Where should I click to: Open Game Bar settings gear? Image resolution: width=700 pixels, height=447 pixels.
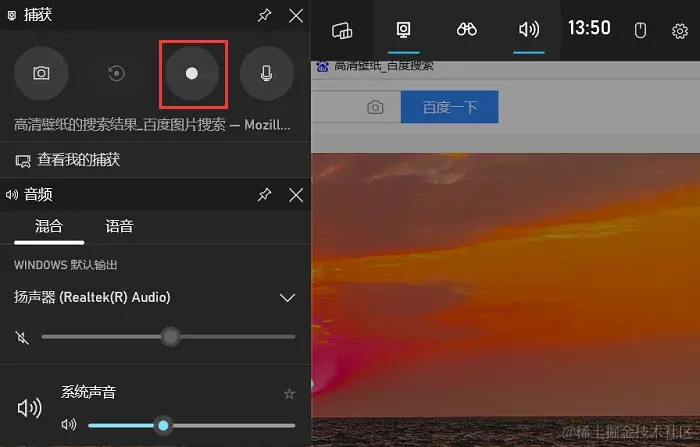680,31
